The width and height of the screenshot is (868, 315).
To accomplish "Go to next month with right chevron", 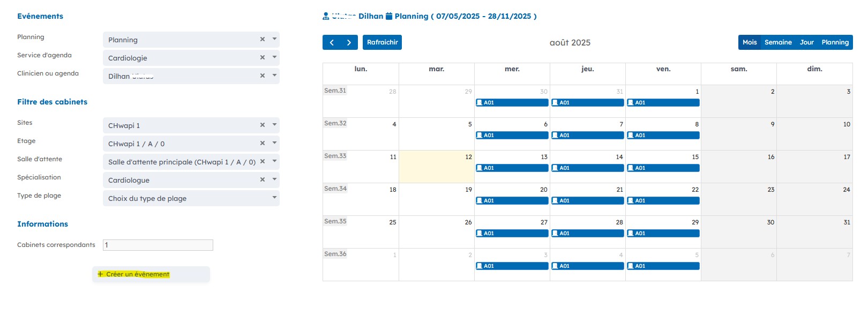I will click(349, 42).
